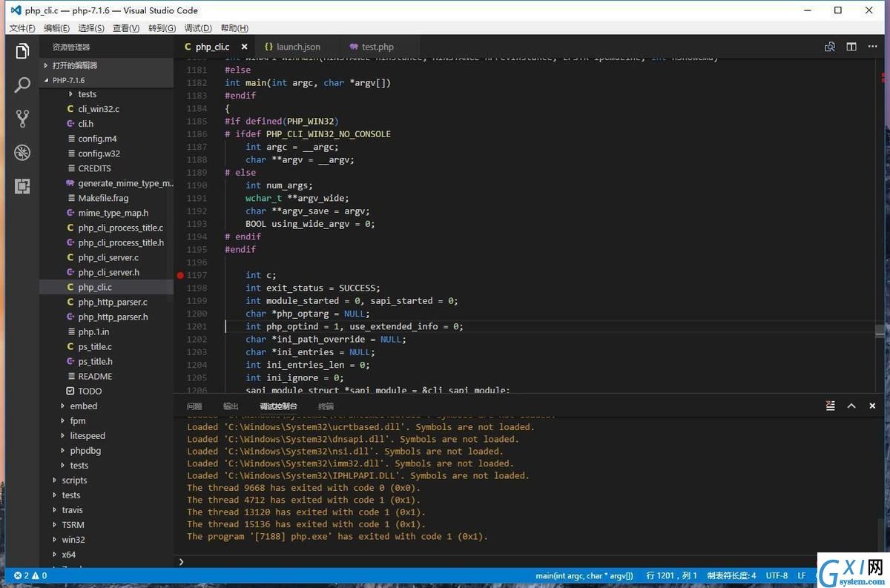This screenshot has height=588, width=890.
Task: Collapse the PHP-7.1.6 root folder
Action: [106, 80]
